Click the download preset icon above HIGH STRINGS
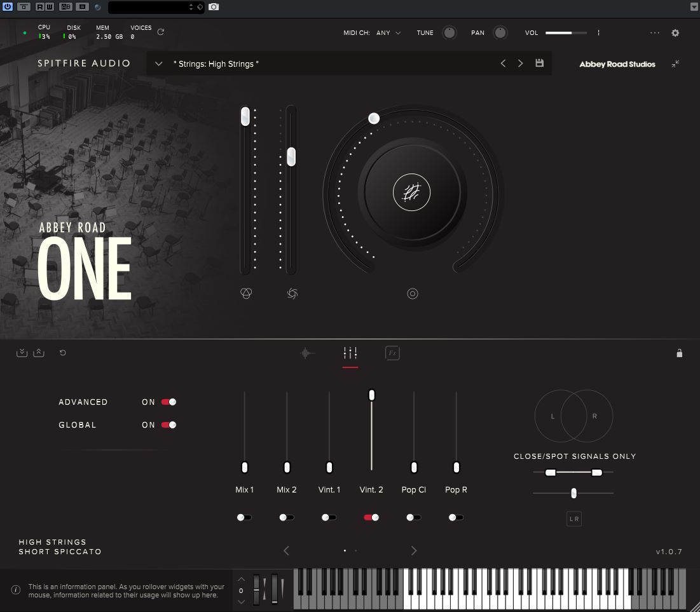700x612 pixels. pos(22,352)
